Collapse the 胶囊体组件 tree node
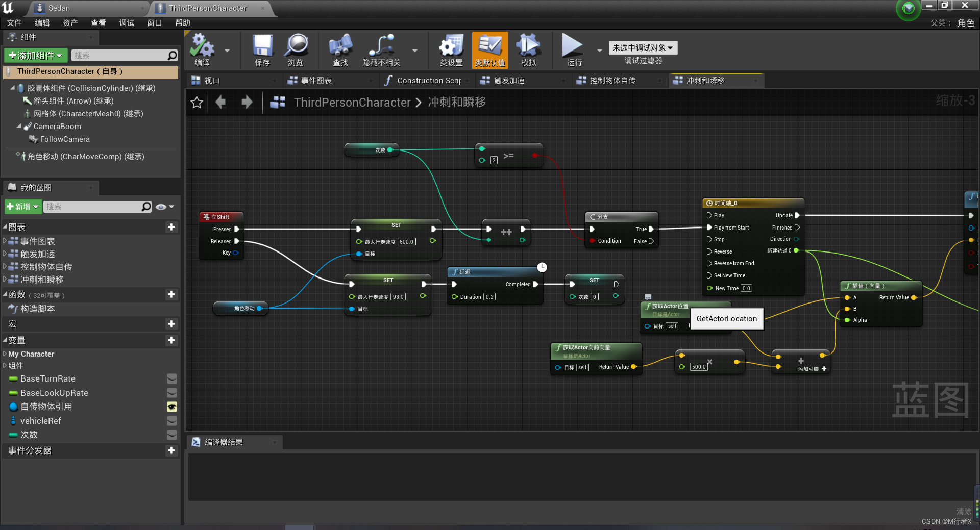This screenshot has height=530, width=980. click(x=13, y=88)
